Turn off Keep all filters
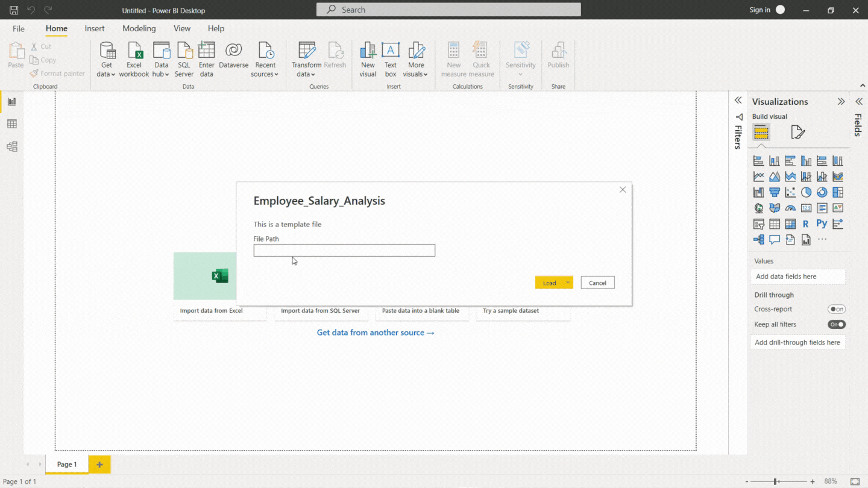The width and height of the screenshot is (868, 488). coord(836,324)
